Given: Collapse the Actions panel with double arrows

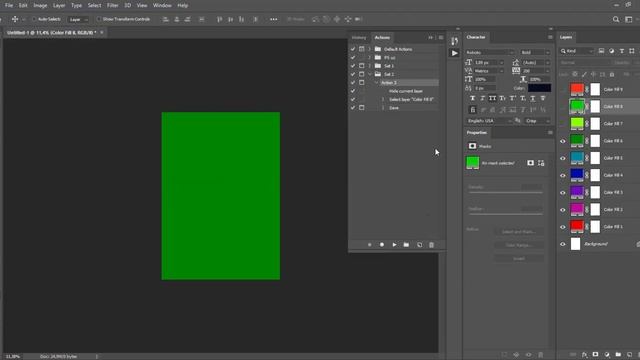Looking at the screenshot, I should (x=431, y=38).
